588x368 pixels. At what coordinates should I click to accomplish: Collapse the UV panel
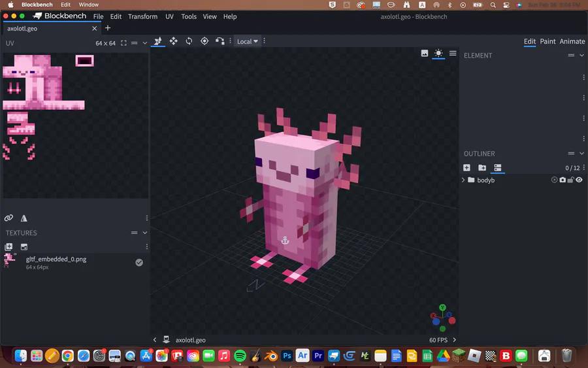pos(145,43)
